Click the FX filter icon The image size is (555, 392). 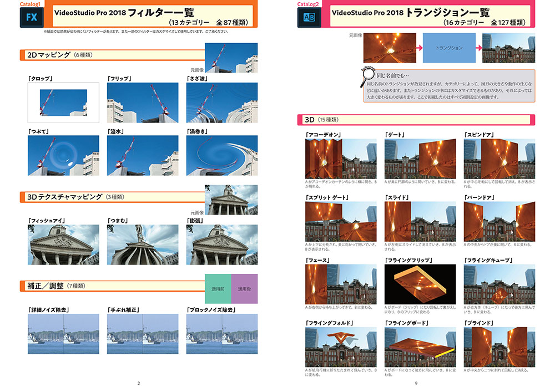[x=31, y=17]
